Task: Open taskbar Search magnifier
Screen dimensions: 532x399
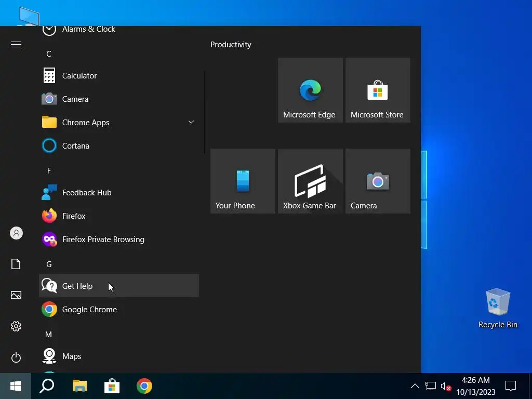Action: click(x=47, y=386)
